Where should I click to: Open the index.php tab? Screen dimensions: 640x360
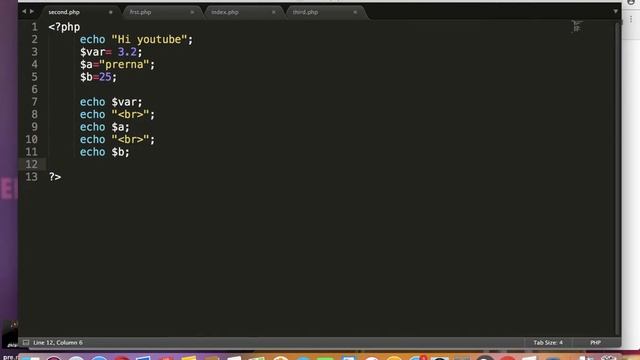tap(225, 12)
